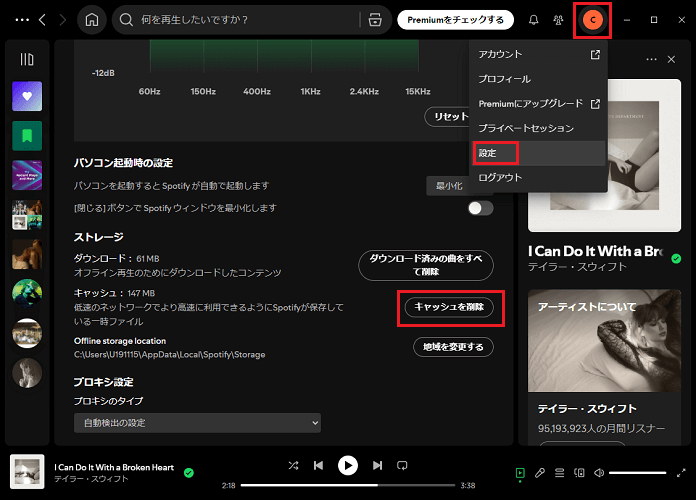Click 地域を変更する button
The width and height of the screenshot is (696, 500).
click(x=453, y=347)
